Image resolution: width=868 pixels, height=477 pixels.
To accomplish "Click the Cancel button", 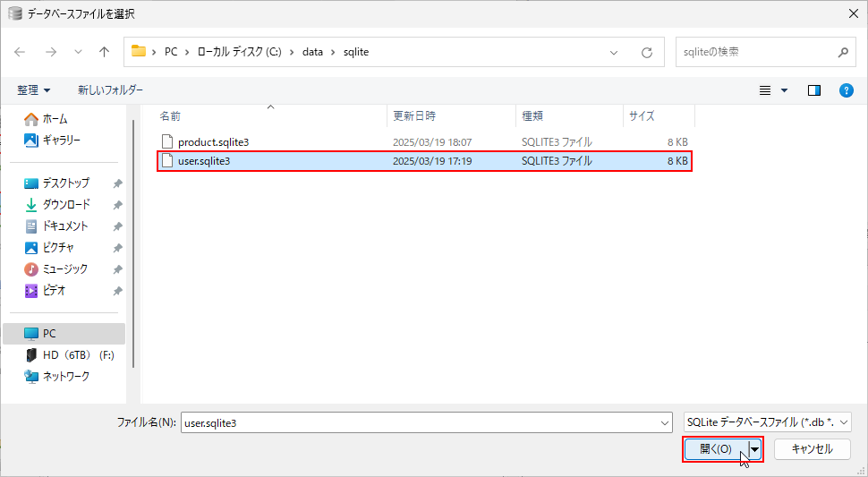I will 812,448.
